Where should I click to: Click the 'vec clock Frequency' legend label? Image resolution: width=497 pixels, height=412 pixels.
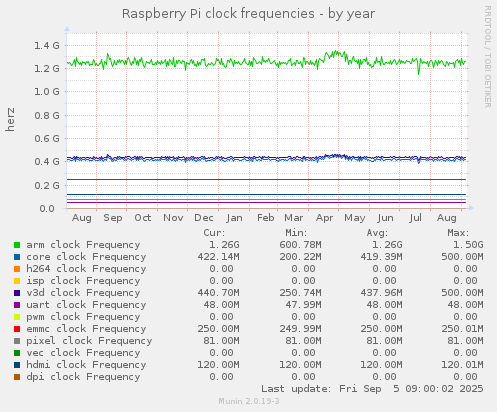tap(83, 353)
